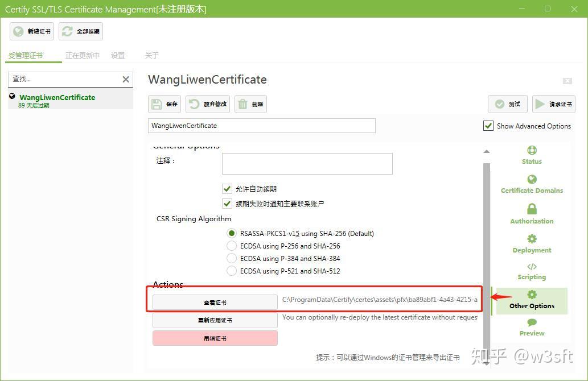This screenshot has height=381, width=588.
Task: Open the Preview speech-bubble section
Action: tap(532, 328)
